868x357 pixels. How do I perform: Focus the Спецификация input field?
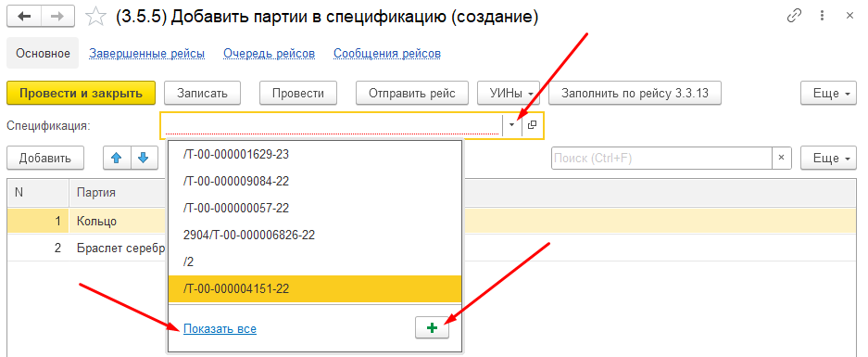point(331,125)
